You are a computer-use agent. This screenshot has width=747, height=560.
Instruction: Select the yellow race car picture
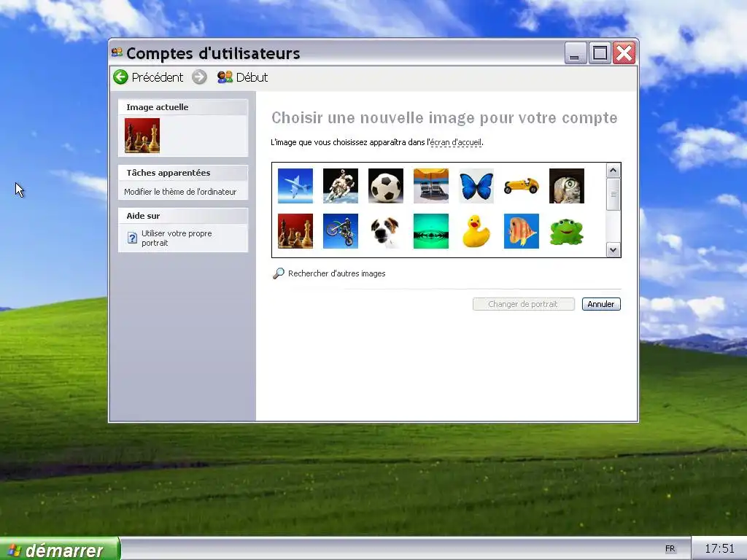(522, 186)
